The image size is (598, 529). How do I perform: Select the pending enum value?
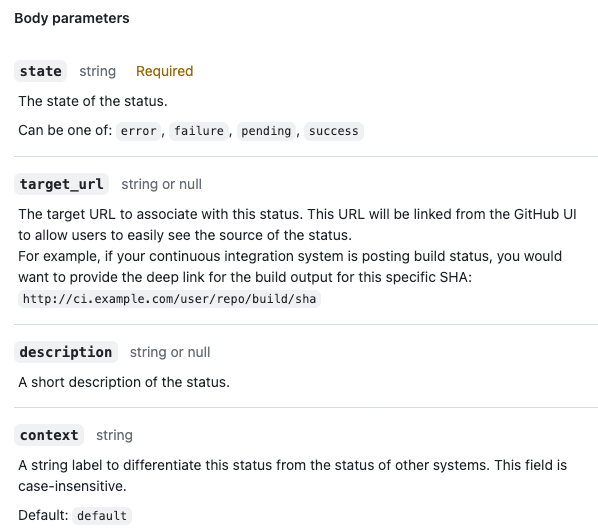click(266, 131)
